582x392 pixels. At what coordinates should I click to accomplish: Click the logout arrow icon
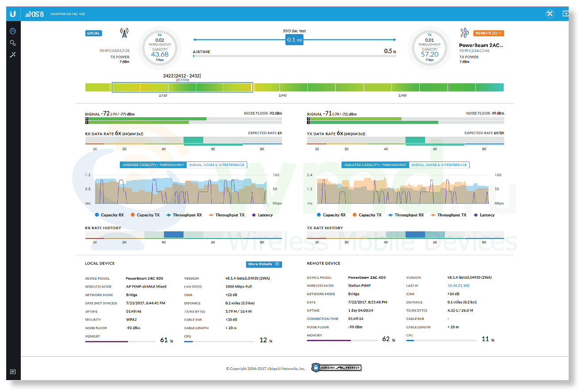click(x=566, y=14)
